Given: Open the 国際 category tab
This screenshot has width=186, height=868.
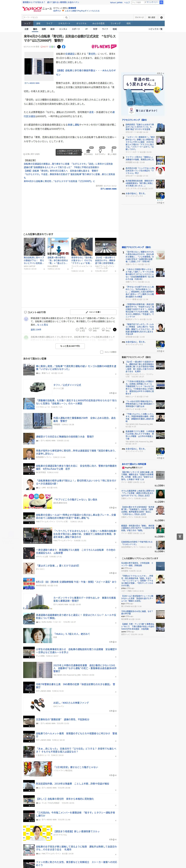Looking at the screenshot, I should click(44, 29).
